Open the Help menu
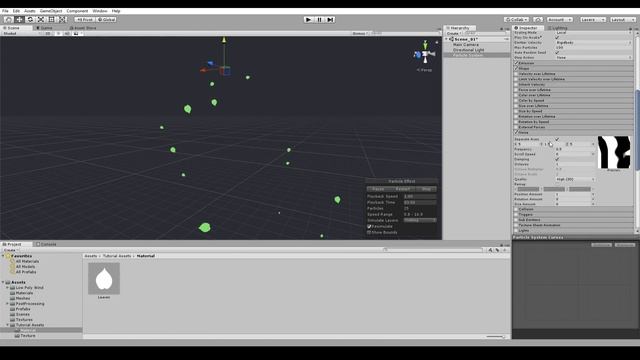This screenshot has width=640, height=360. coord(116,11)
